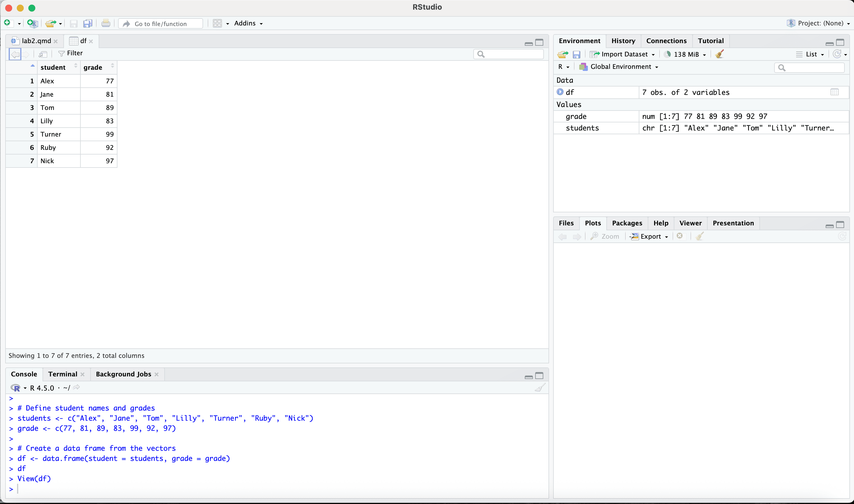
Task: Clear console with the broom icon
Action: pyautogui.click(x=540, y=387)
